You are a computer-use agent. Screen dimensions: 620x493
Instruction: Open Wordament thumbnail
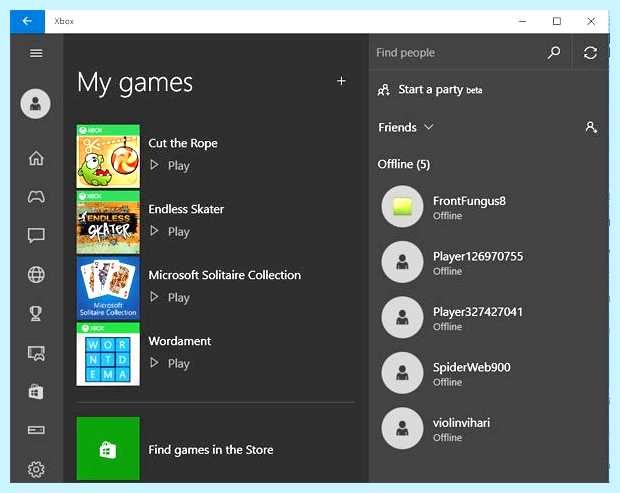pyautogui.click(x=108, y=354)
